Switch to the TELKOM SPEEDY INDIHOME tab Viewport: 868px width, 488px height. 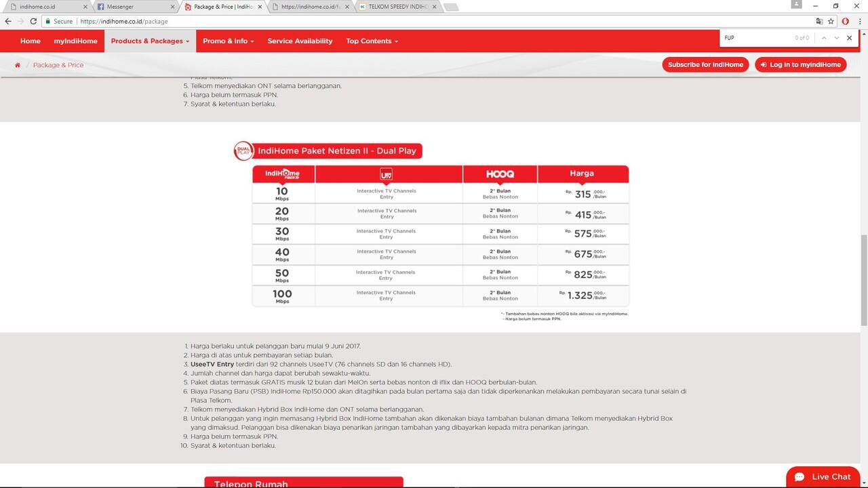(397, 7)
